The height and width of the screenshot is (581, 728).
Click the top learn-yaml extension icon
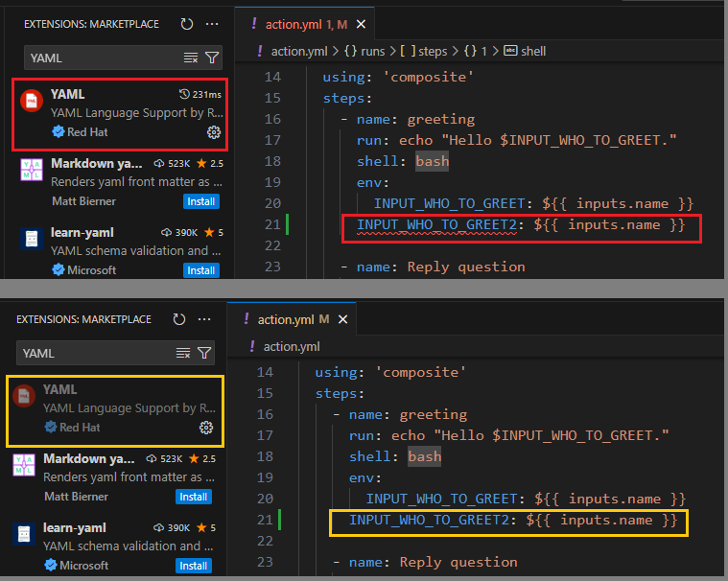(32, 239)
